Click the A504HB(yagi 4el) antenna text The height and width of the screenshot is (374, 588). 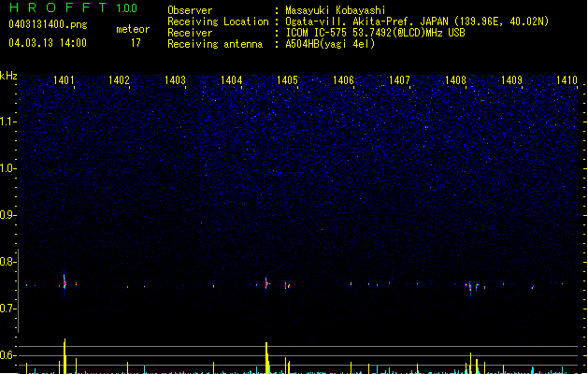pyautogui.click(x=330, y=44)
